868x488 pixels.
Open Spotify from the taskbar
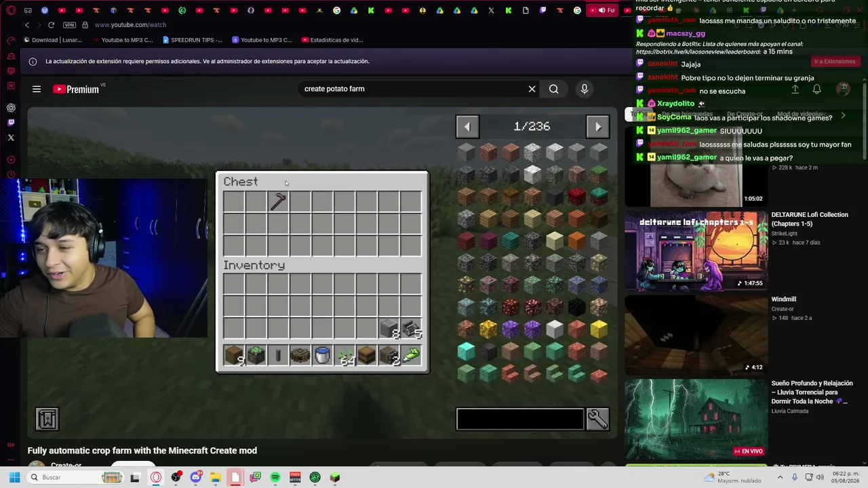pyautogui.click(x=275, y=477)
